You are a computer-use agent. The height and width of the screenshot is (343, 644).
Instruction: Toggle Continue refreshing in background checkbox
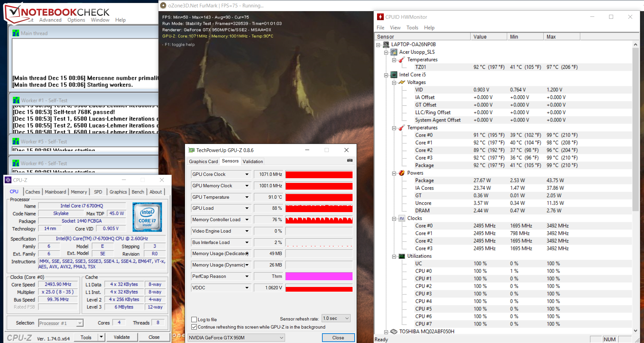tap(194, 327)
